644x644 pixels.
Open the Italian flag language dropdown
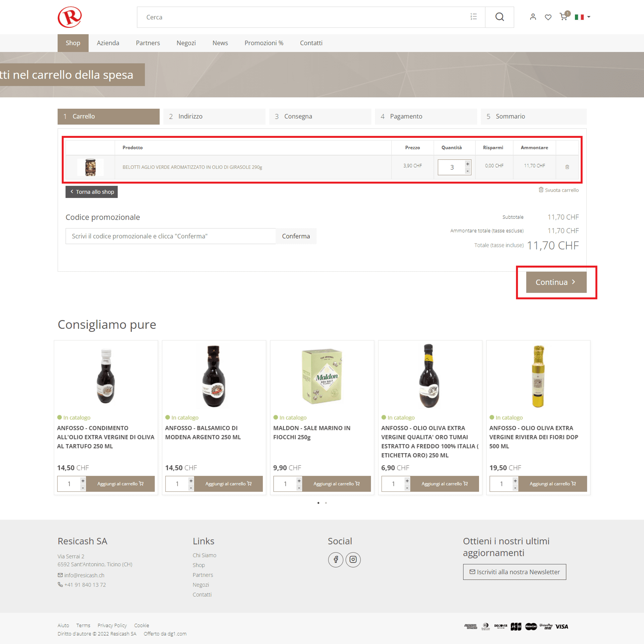(x=582, y=17)
